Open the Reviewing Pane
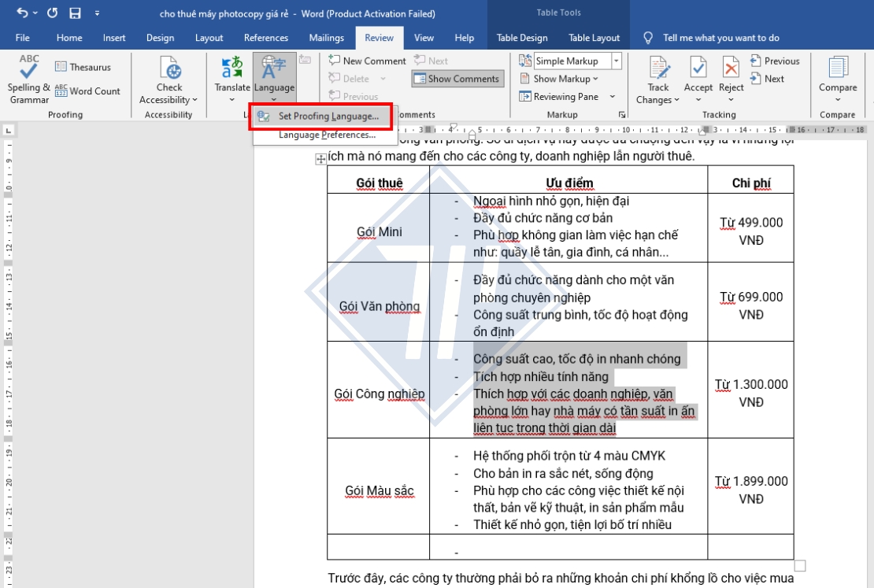Viewport: 874px width, 588px height. 559,96
